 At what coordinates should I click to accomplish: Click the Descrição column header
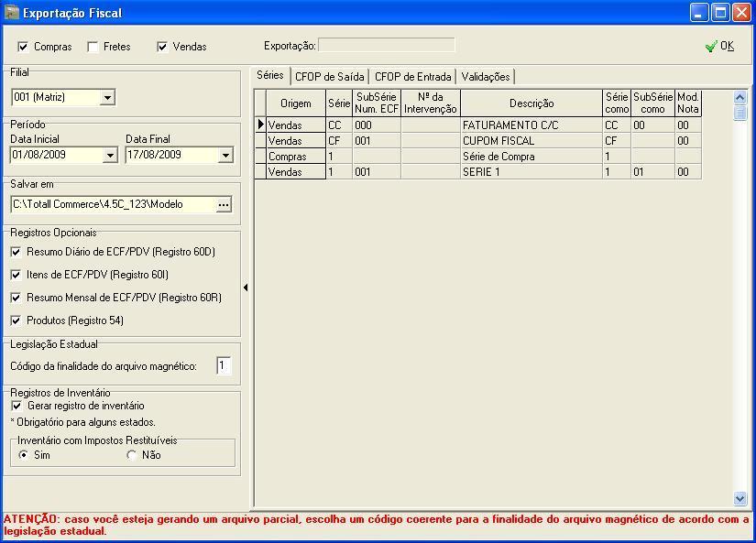pyautogui.click(x=531, y=103)
